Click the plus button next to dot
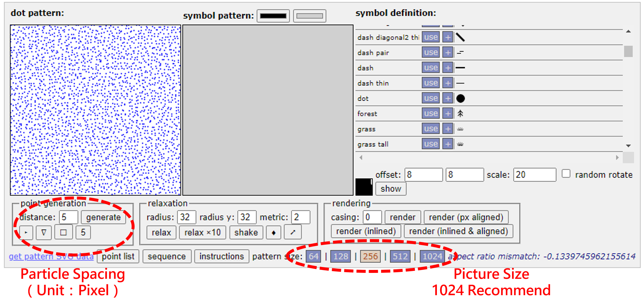 point(447,98)
